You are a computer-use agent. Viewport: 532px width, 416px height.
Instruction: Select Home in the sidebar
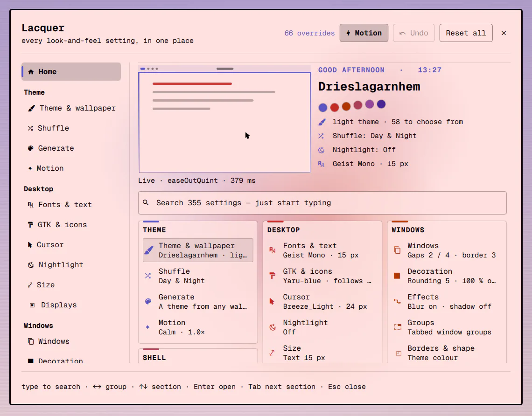(71, 71)
